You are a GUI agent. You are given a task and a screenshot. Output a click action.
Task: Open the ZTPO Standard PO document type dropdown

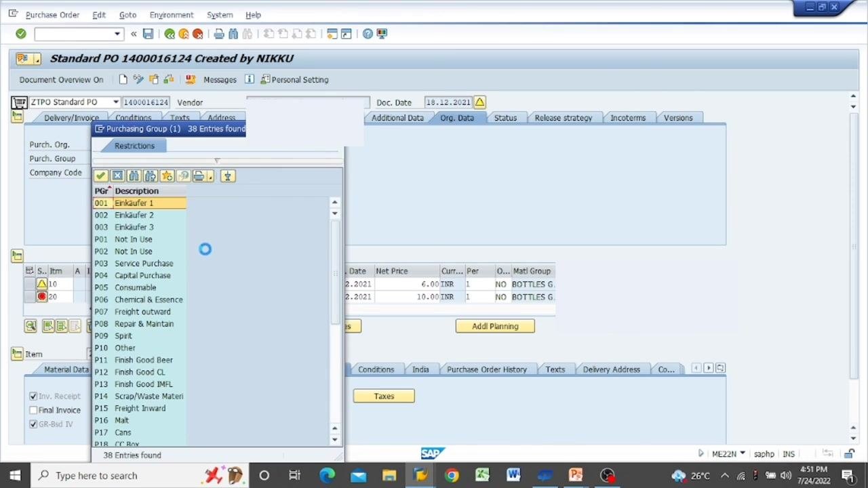(x=116, y=102)
